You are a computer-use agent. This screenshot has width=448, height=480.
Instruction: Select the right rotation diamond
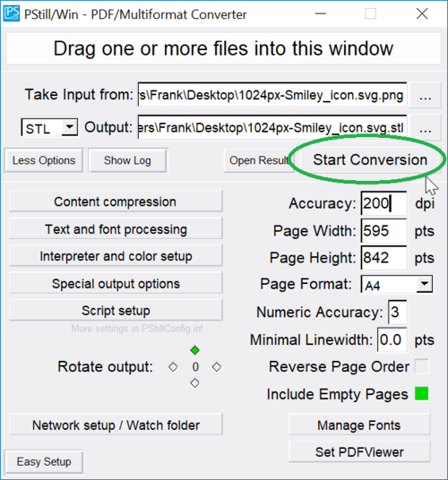(x=217, y=367)
